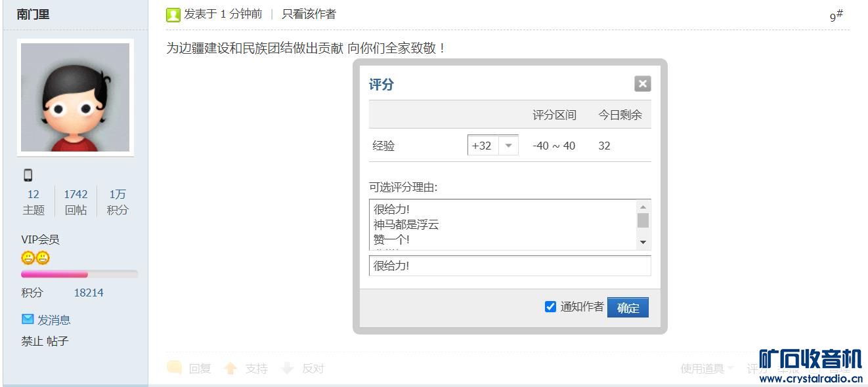The width and height of the screenshot is (868, 387).
Task: Click the 发消息 envelope icon
Action: point(28,319)
